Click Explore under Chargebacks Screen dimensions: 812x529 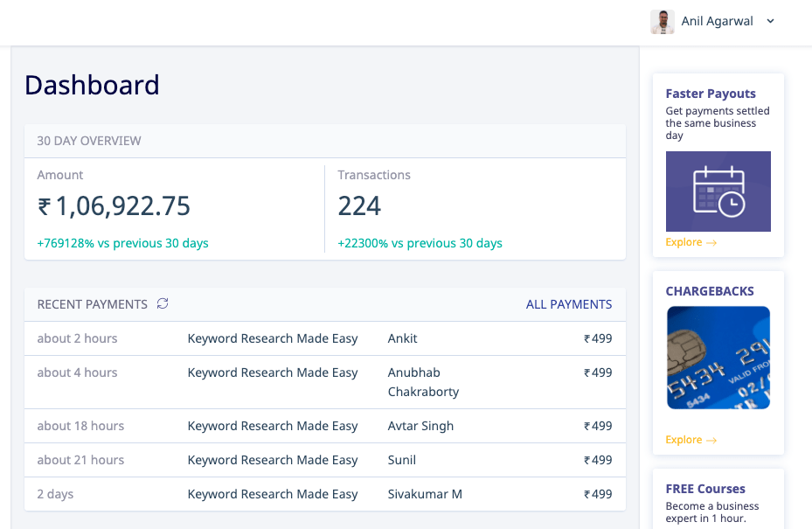691,440
